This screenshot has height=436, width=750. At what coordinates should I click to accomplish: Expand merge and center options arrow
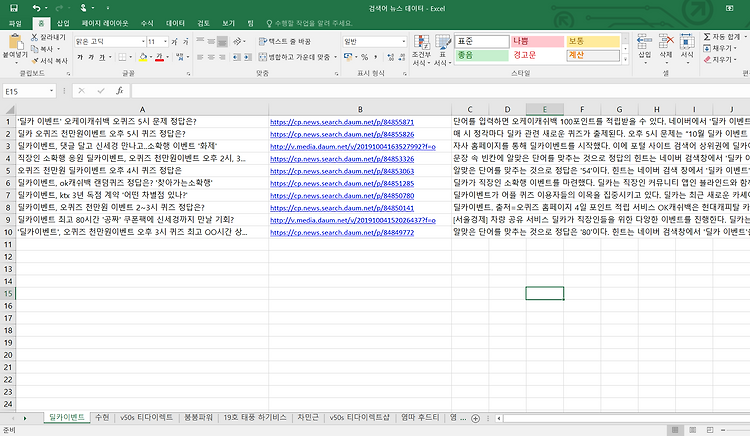[335, 57]
